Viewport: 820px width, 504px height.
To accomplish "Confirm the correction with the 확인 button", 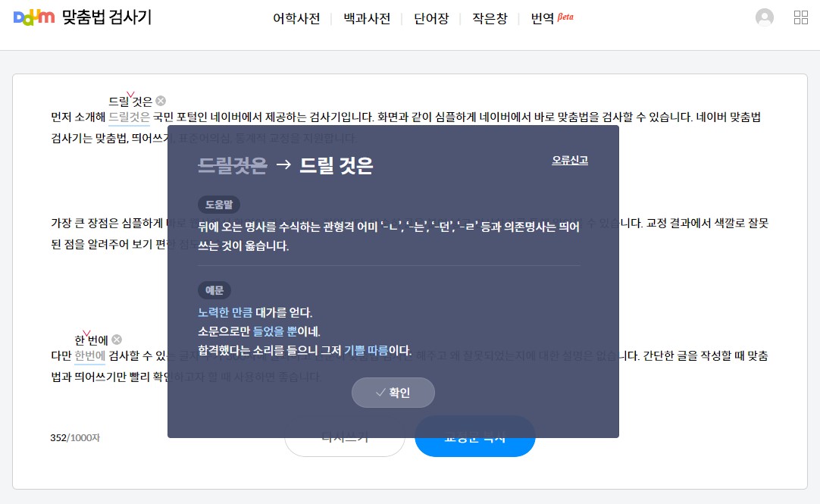I will click(393, 393).
